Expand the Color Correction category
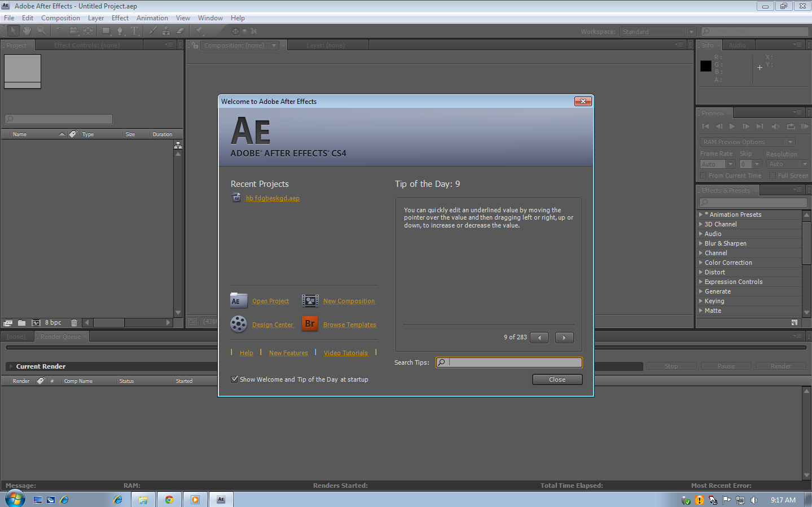The width and height of the screenshot is (812, 507). [x=701, y=263]
